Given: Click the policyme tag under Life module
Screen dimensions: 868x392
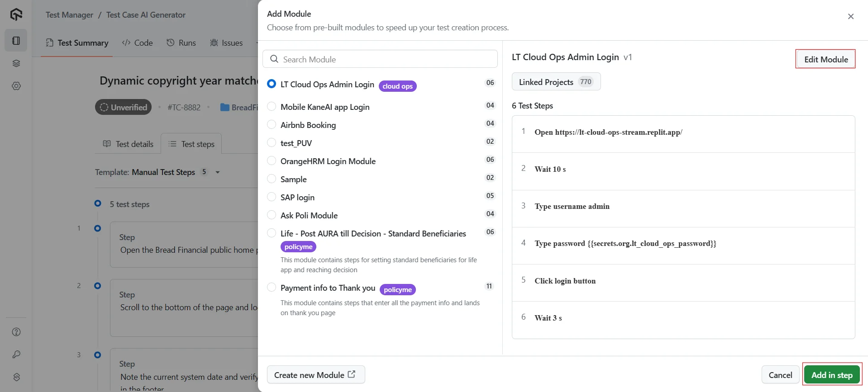Looking at the screenshot, I should click(298, 246).
